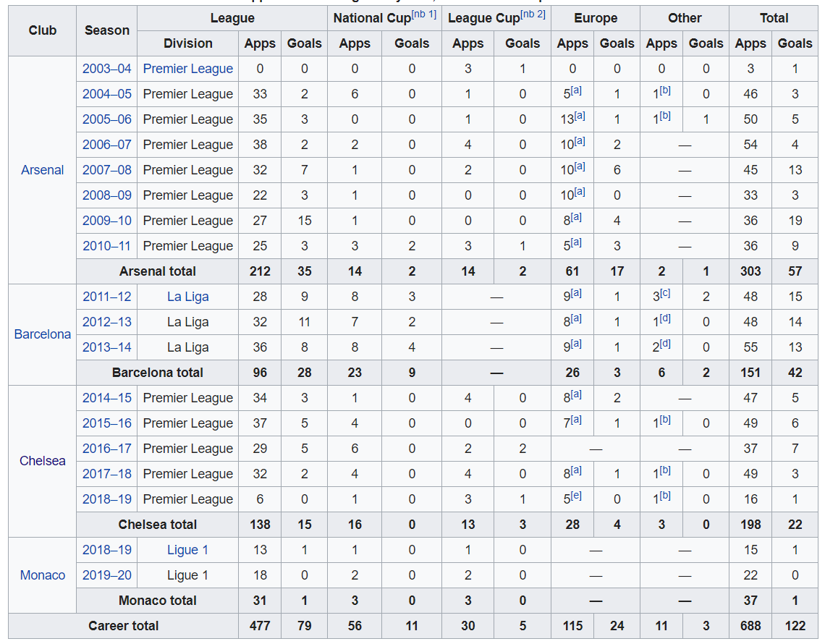Click the 'Division' column header

pos(188,43)
